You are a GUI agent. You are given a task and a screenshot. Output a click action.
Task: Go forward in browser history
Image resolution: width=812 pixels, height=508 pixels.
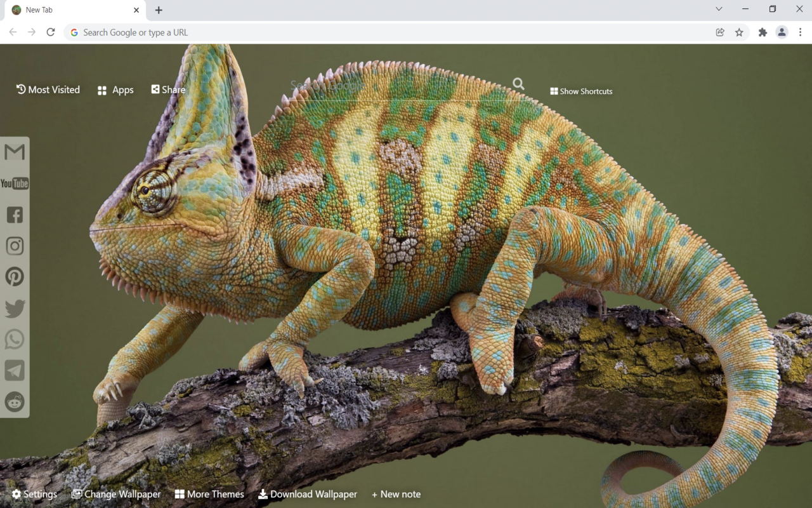(x=32, y=32)
